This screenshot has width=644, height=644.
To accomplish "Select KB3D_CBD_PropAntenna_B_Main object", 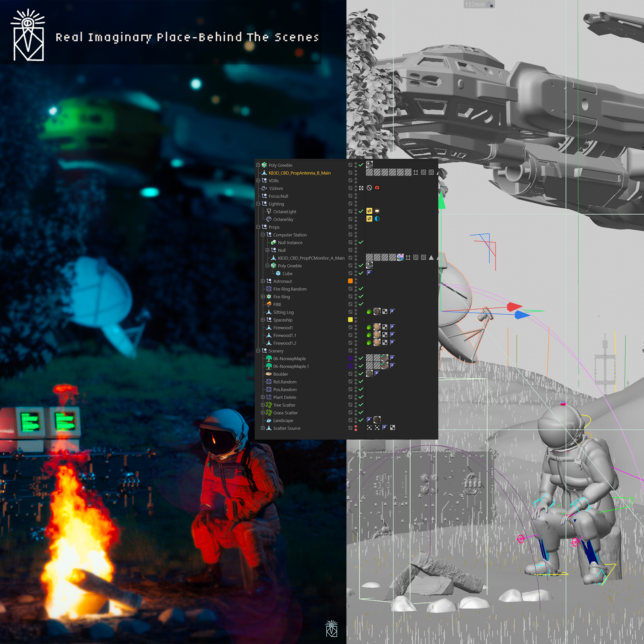I will (x=300, y=173).
